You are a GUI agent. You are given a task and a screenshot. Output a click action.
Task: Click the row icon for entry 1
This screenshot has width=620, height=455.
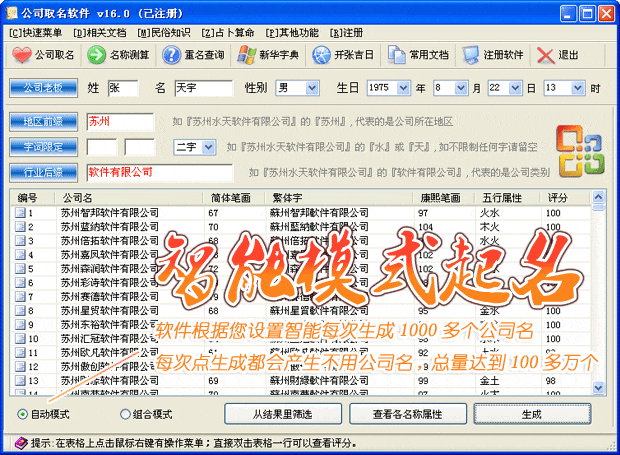20,213
